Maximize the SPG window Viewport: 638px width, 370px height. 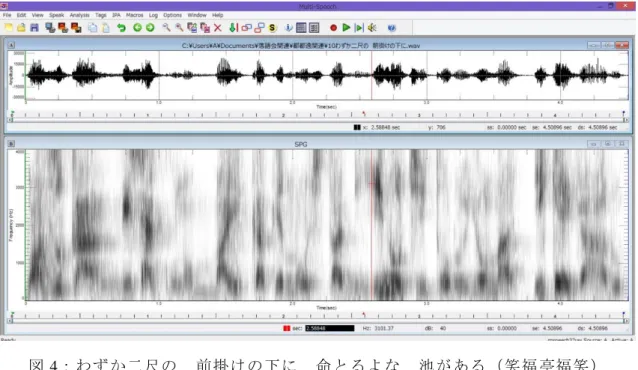tap(607, 144)
